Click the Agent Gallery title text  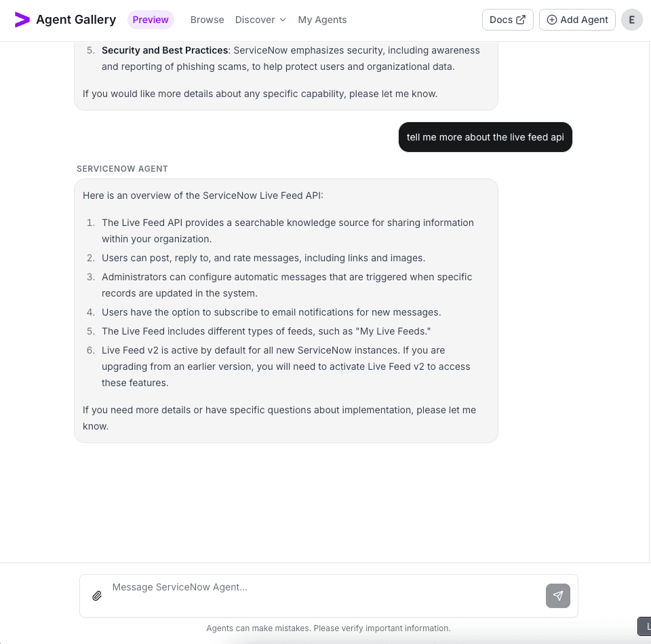(76, 20)
